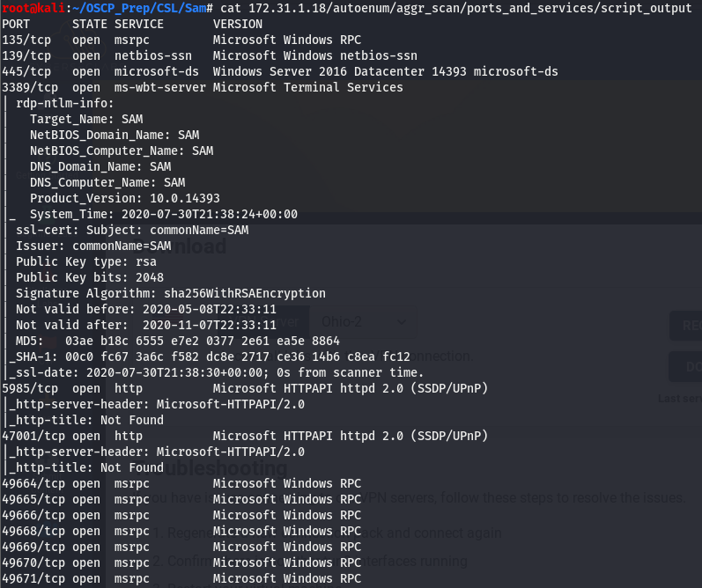
Task: Click the faint Troubleshooting heading
Action: [x=211, y=468]
